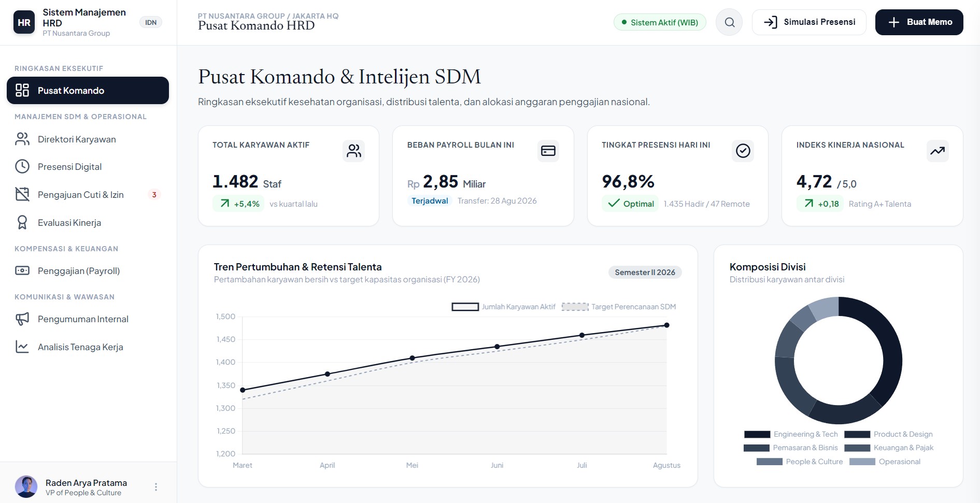This screenshot has height=503, width=980.
Task: Click the trending arrow icon on Indeks Kinerja card
Action: [x=938, y=151]
